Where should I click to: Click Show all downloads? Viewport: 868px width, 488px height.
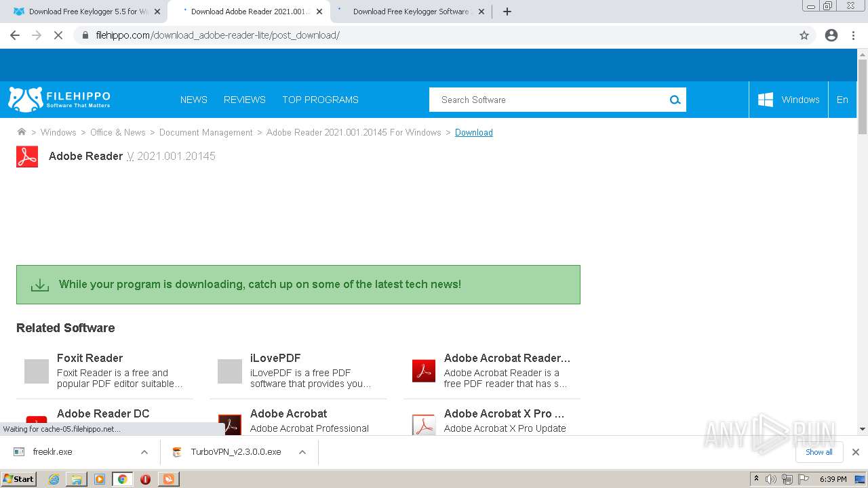[x=819, y=452]
